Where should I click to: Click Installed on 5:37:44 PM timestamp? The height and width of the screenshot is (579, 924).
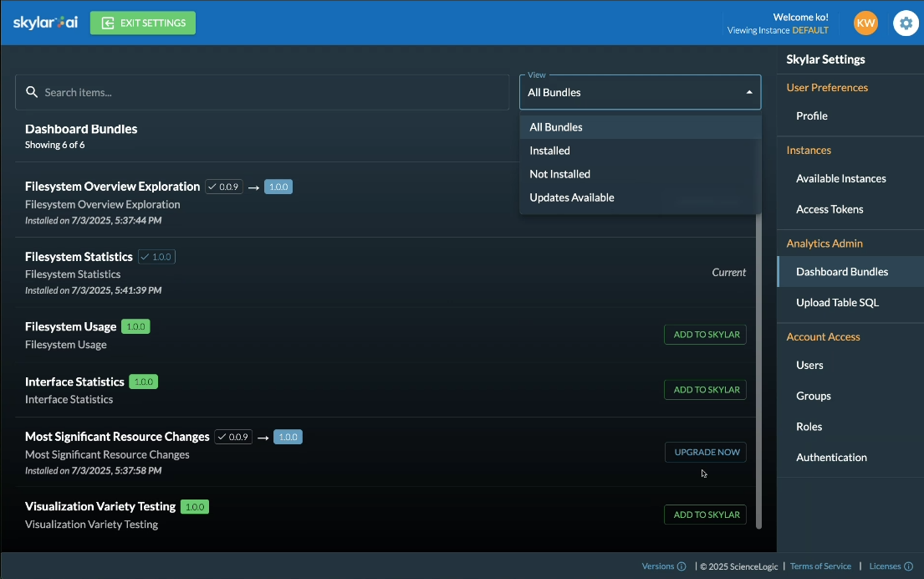coord(93,221)
